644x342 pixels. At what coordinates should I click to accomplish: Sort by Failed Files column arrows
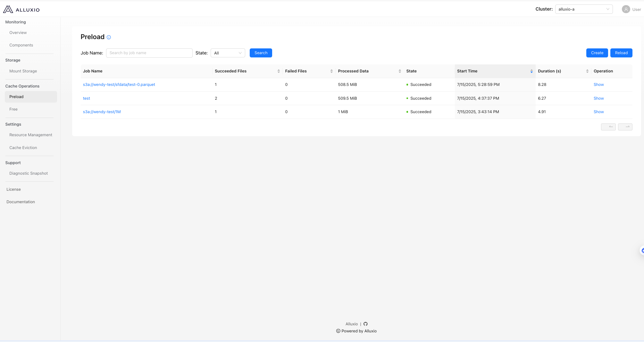point(331,71)
